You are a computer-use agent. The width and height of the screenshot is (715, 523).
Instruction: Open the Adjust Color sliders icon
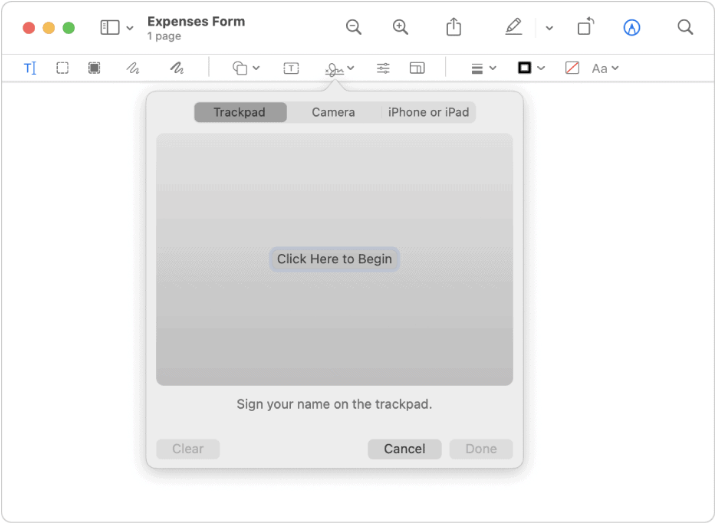click(x=383, y=68)
